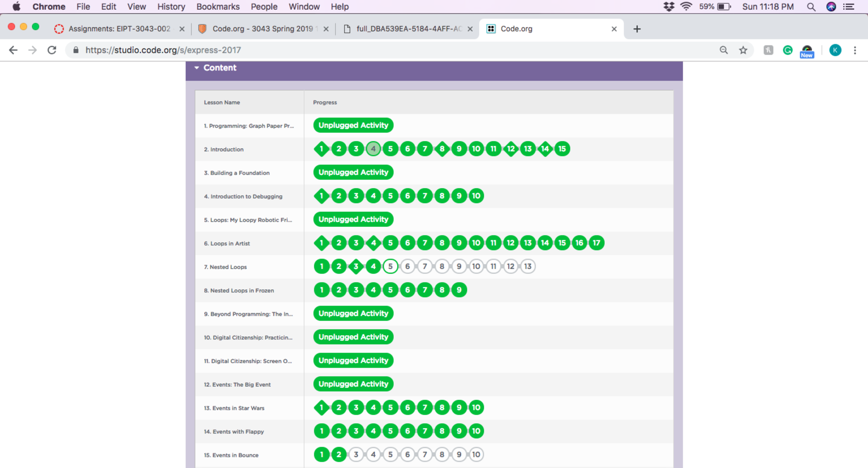Viewport: 868px width, 468px height.
Task: Click the back navigation arrow
Action: click(x=13, y=50)
